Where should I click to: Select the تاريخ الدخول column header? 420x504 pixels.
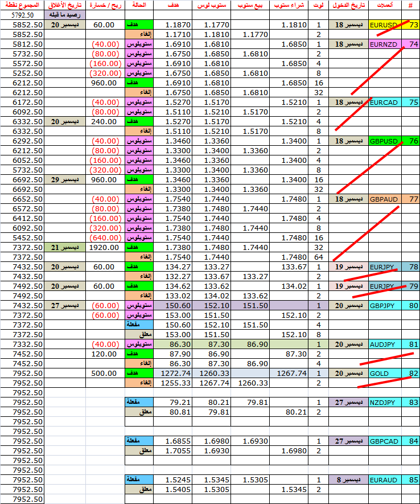point(348,5)
